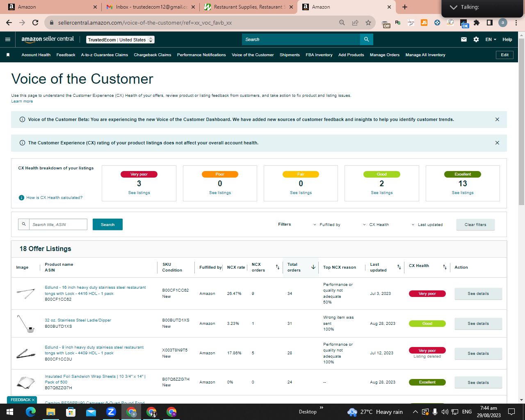This screenshot has width=525, height=420.
Task: Click the Search title, ASIN input field
Action: (x=58, y=224)
